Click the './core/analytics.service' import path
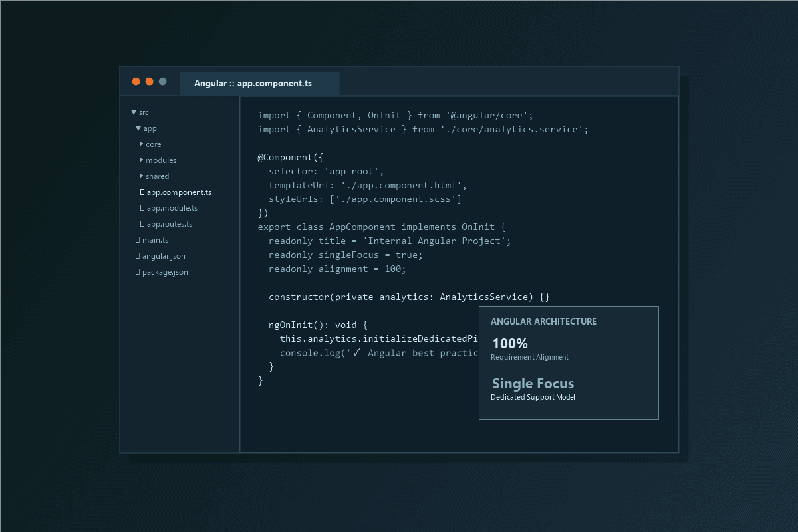Image resolution: width=798 pixels, height=532 pixels. pos(511,129)
